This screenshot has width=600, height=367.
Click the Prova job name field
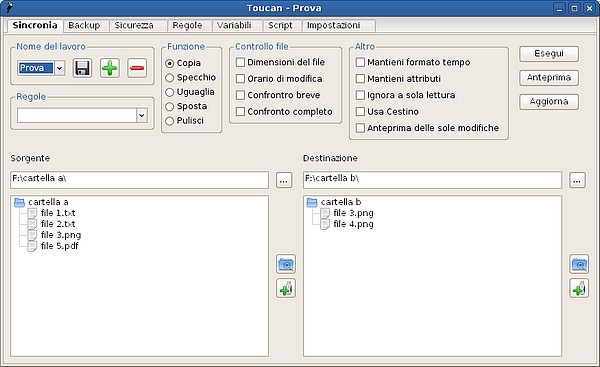click(x=36, y=68)
